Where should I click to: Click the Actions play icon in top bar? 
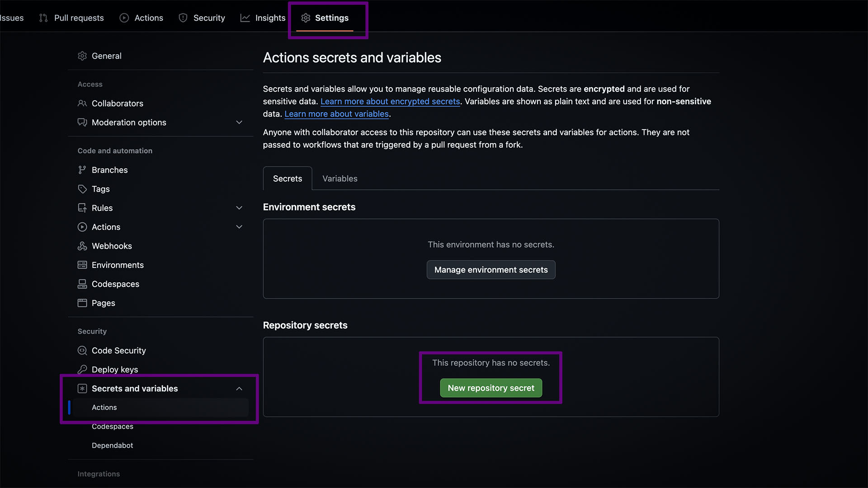(x=123, y=18)
